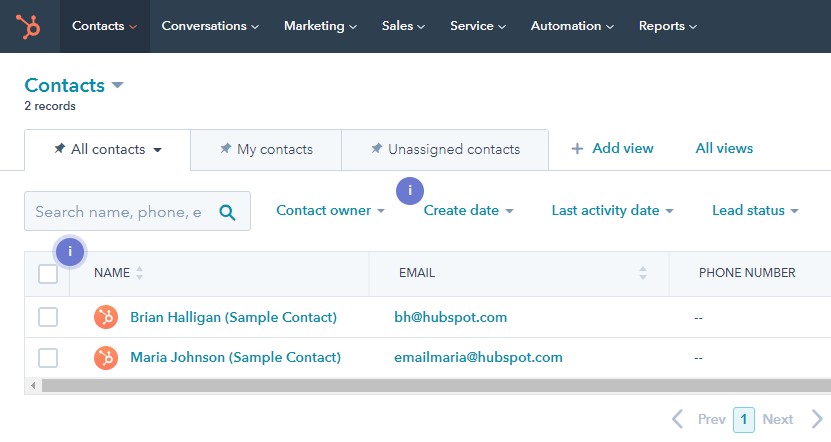The image size is (831, 442).
Task: Open info tooltip above select-all checkbox
Action: pyautogui.click(x=70, y=252)
